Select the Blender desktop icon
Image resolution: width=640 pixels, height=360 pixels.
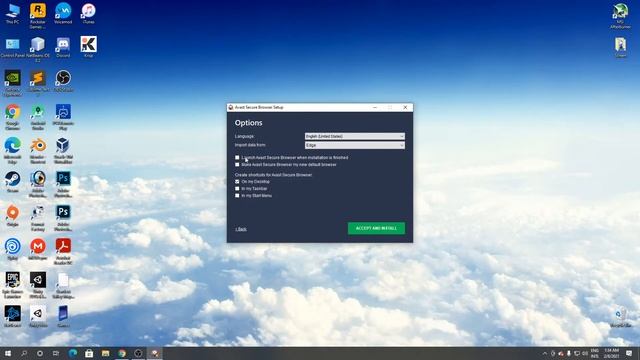tap(38, 151)
